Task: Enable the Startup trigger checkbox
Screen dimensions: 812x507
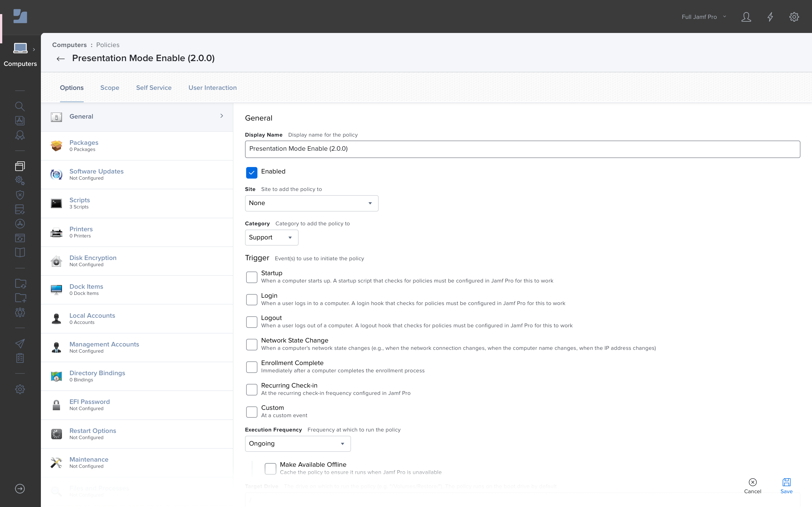Action: click(251, 276)
